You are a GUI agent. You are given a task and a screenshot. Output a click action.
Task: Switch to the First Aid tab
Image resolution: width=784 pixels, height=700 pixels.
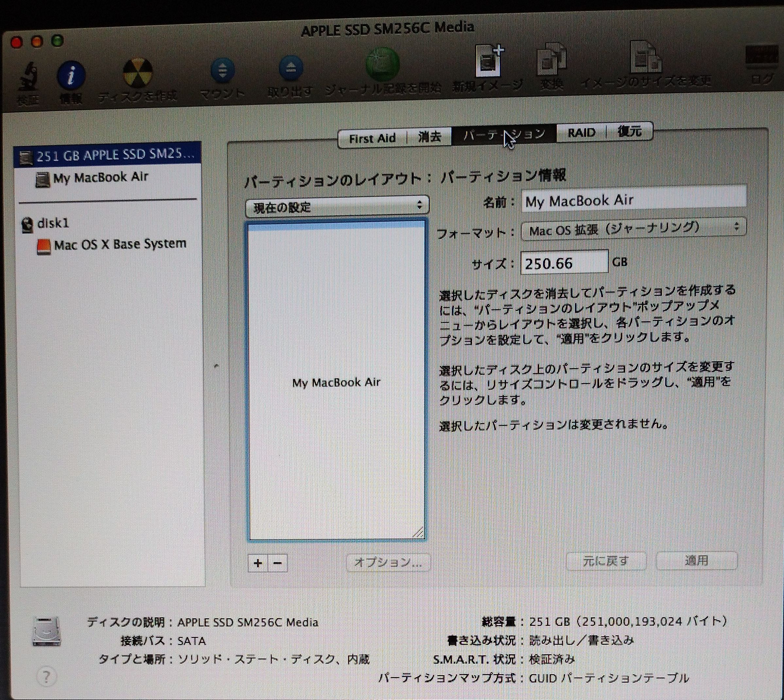pos(372,138)
